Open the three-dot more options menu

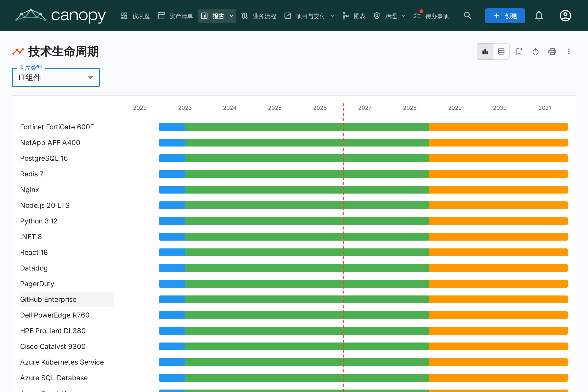pos(569,51)
